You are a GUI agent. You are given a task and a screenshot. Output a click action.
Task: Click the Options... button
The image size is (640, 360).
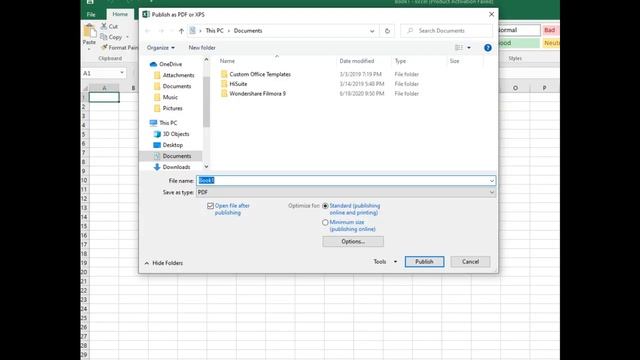tap(353, 242)
